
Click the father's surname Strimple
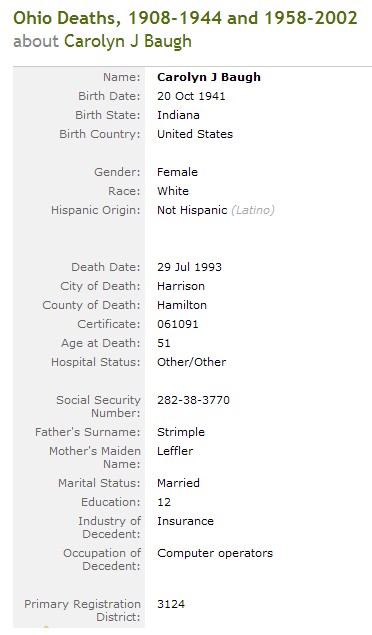pos(181,432)
